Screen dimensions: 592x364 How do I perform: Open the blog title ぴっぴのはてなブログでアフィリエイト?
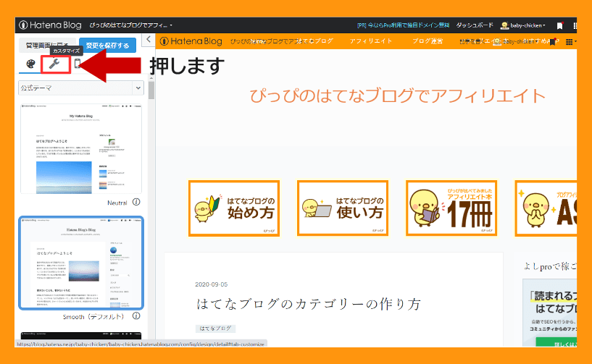(x=397, y=96)
